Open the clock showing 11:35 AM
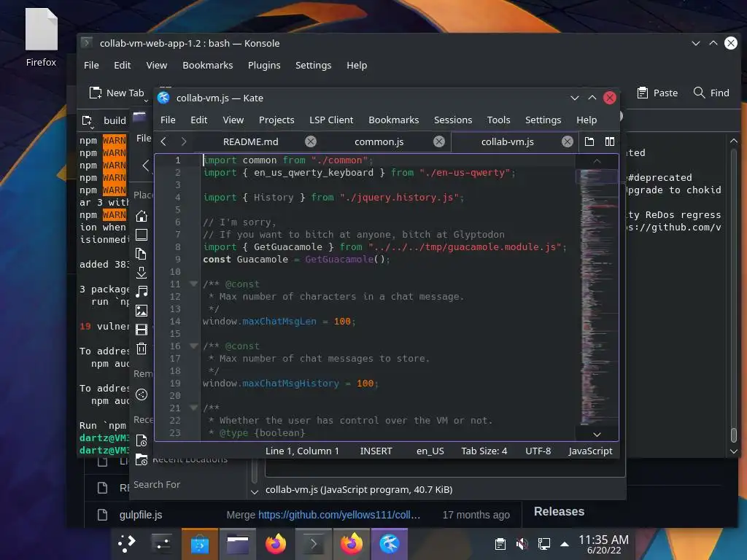 [x=603, y=544]
